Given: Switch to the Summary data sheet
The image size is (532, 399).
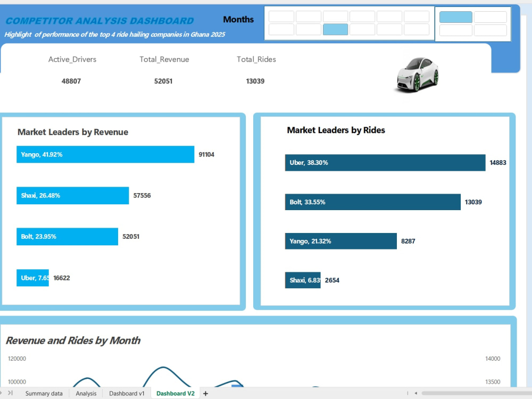Looking at the screenshot, I should tap(45, 393).
